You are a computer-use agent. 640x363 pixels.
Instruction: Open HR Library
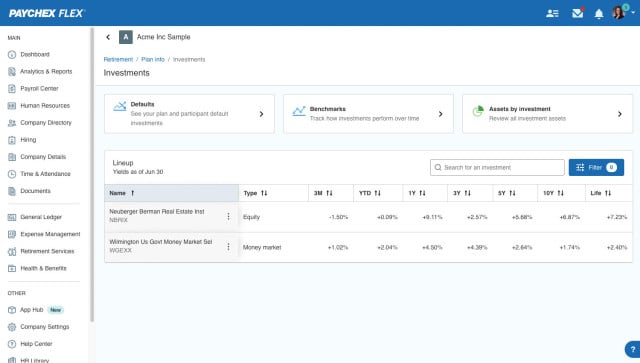35,360
